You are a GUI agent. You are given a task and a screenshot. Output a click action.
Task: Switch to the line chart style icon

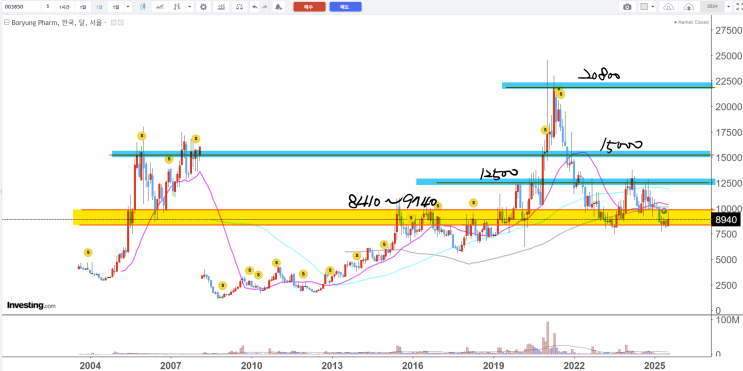pos(161,7)
